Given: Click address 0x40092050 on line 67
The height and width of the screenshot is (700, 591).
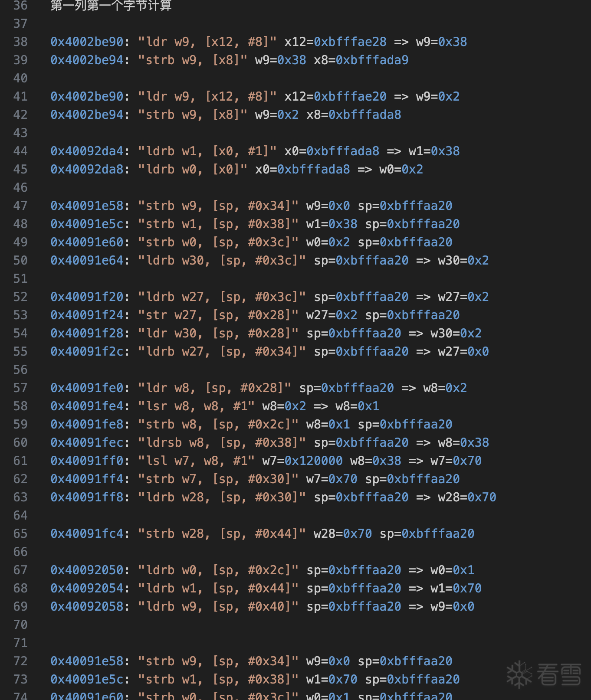Looking at the screenshot, I should tap(87, 570).
